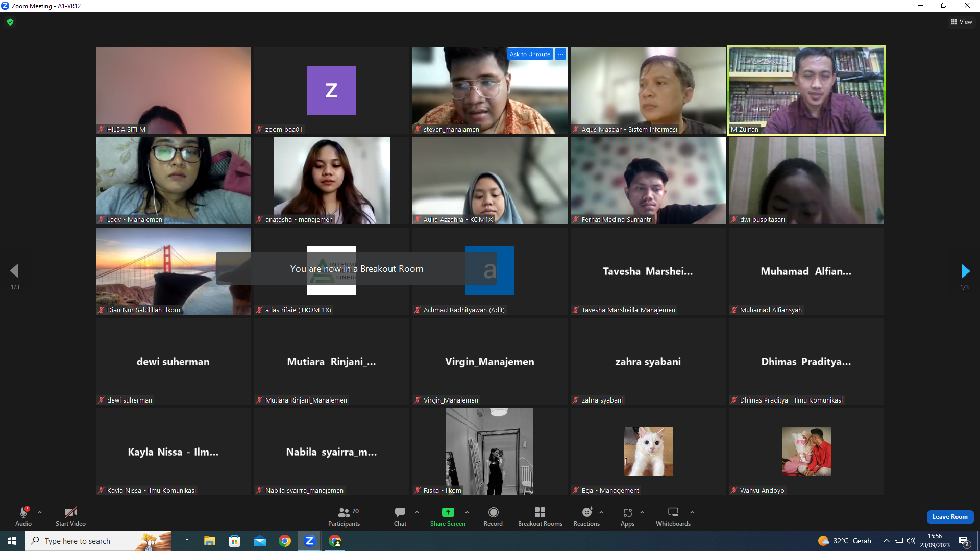The image size is (980, 551).
Task: Click the Tavesha Marsheilla_Manajemen name label
Action: [x=628, y=310]
